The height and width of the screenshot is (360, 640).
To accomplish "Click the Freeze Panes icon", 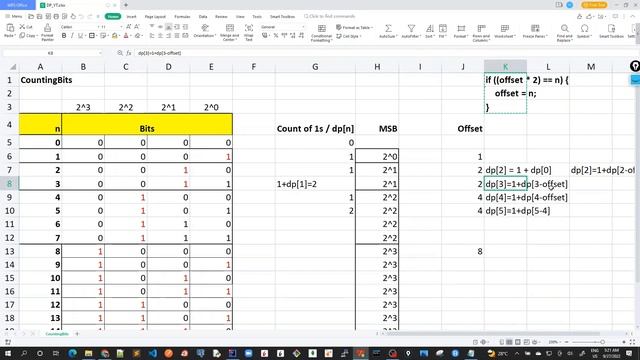I will [535, 28].
